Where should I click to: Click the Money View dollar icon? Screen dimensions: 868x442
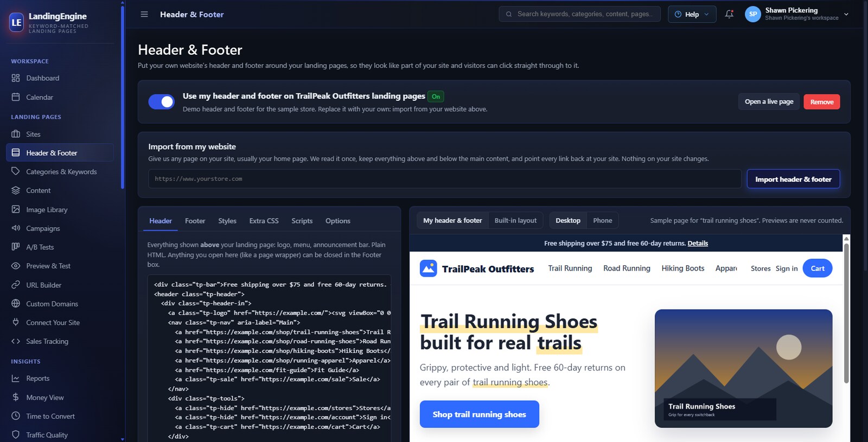click(x=16, y=398)
